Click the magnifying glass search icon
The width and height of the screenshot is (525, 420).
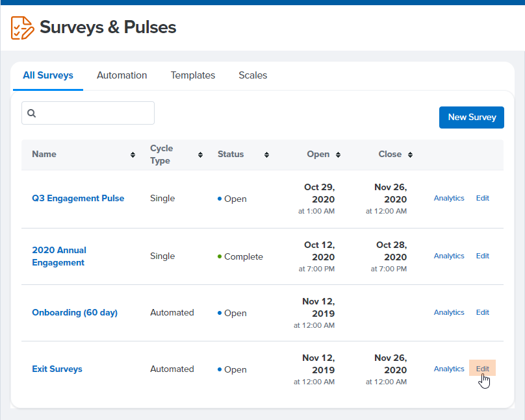pos(31,113)
